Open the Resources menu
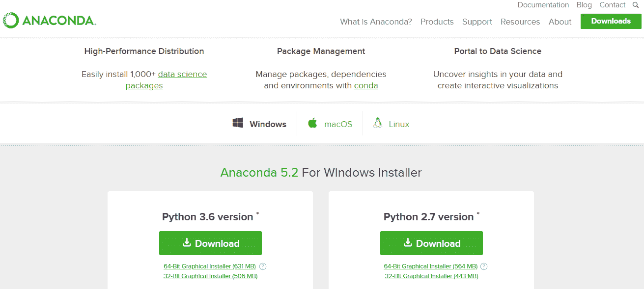This screenshot has width=644, height=289. 520,22
